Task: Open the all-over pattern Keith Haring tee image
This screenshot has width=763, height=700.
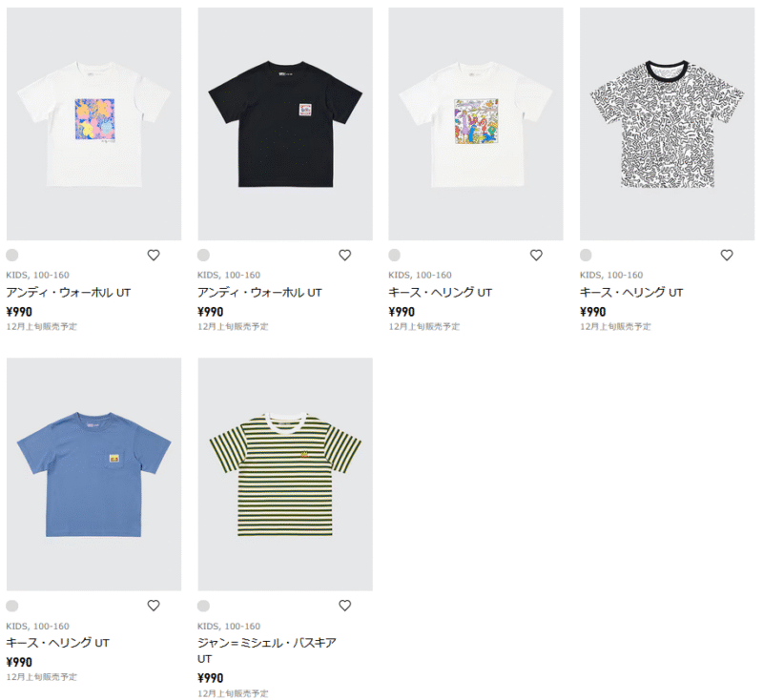Action: click(x=667, y=124)
